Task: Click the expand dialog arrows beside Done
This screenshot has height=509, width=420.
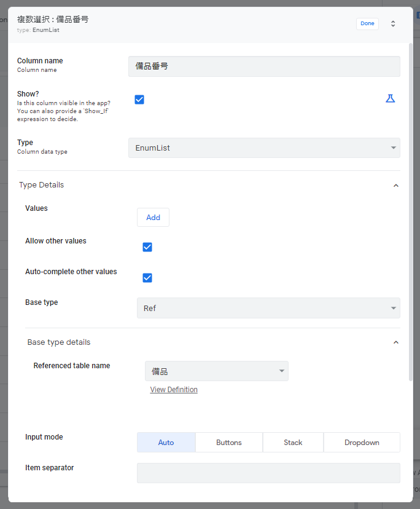Action: click(393, 23)
